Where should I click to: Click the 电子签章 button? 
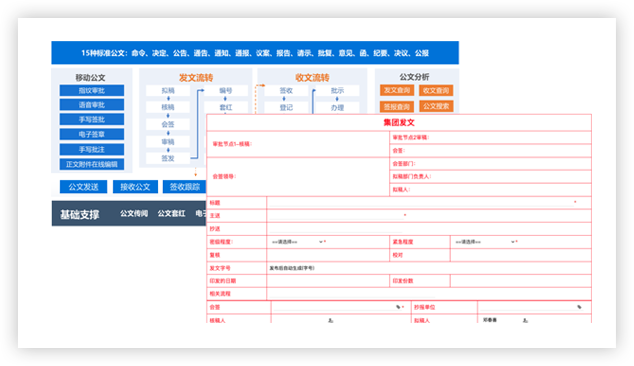click(92, 134)
